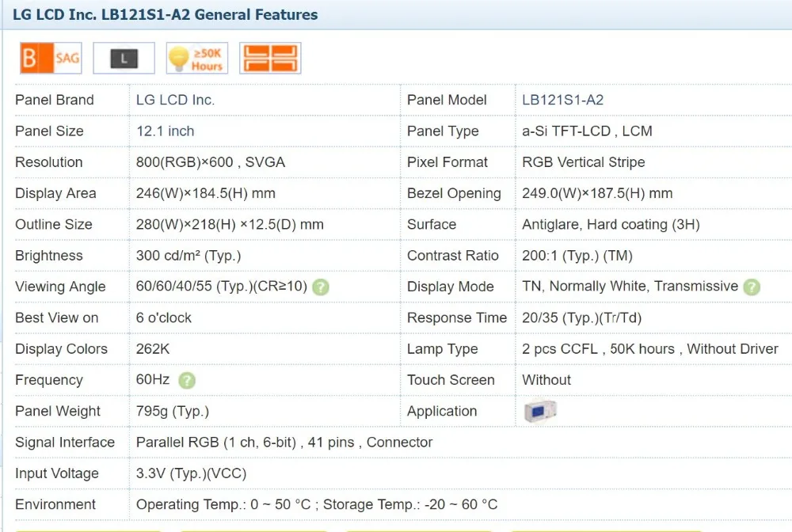Click the Panel Weight row label

[58, 412]
